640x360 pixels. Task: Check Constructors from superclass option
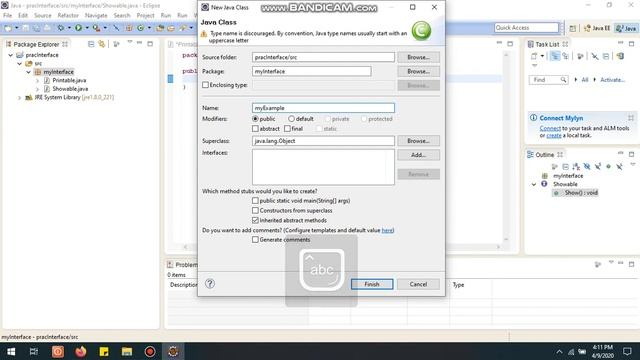point(255,210)
